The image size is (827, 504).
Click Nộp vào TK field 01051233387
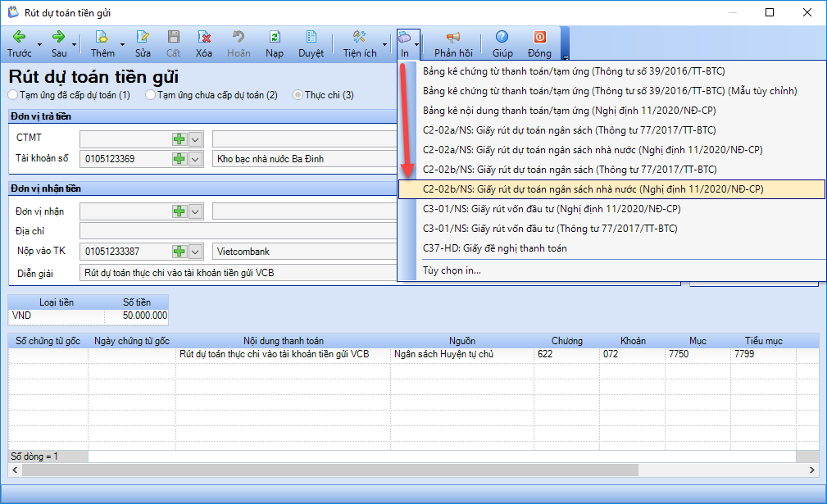[x=125, y=252]
